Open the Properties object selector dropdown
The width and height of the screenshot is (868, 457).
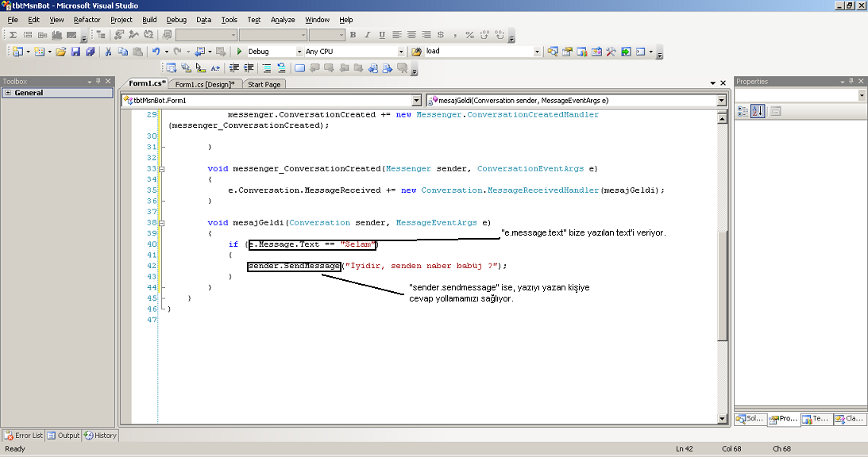coord(862,96)
